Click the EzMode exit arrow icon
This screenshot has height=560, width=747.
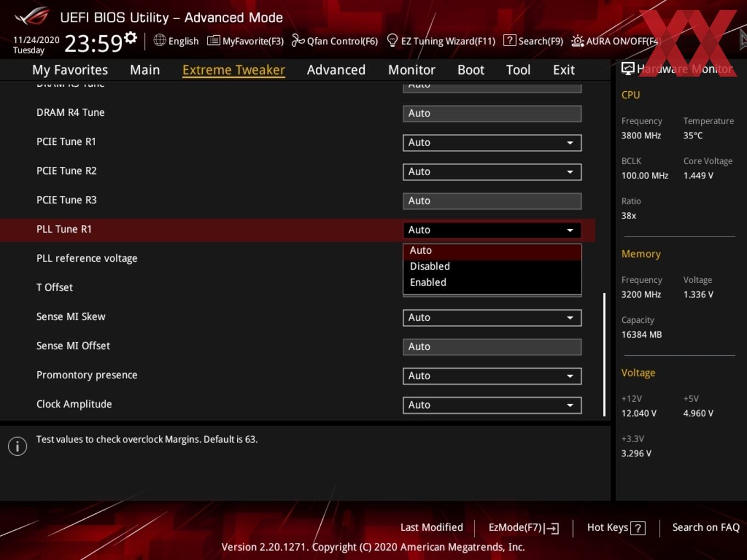click(x=552, y=528)
